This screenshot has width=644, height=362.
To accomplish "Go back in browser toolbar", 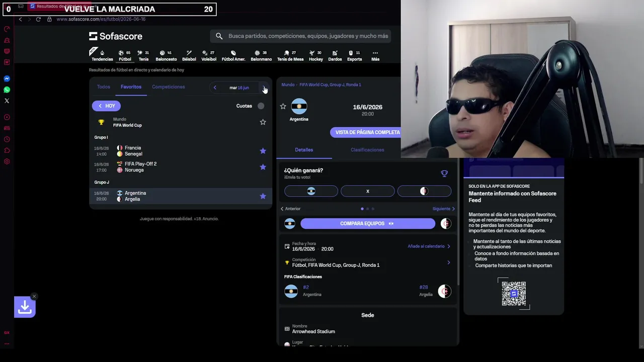I will click(20, 19).
